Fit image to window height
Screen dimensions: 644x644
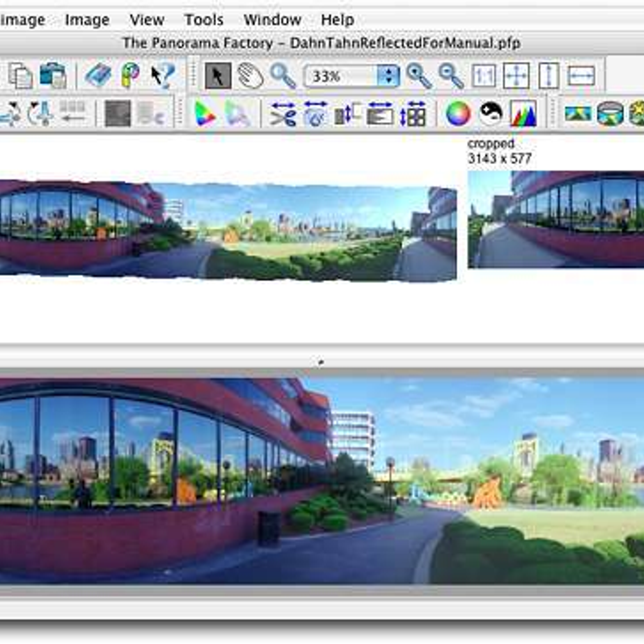pyautogui.click(x=548, y=76)
